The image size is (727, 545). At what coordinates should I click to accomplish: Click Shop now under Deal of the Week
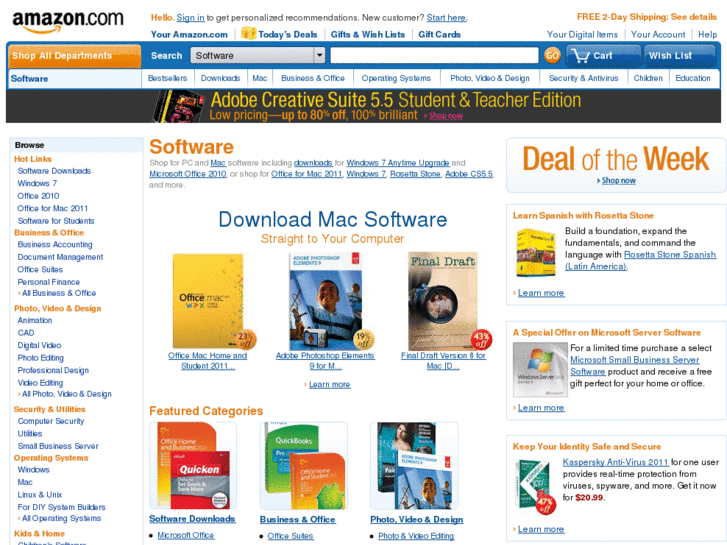click(x=619, y=180)
